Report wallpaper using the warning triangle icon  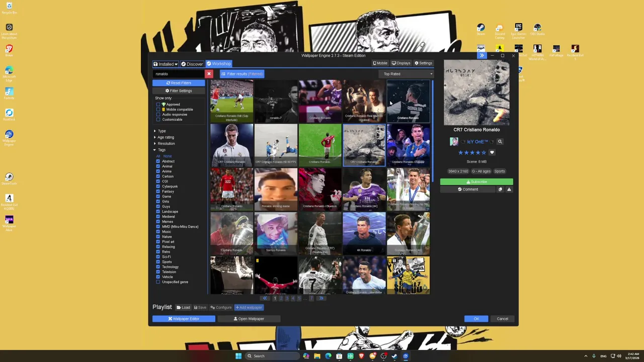tap(509, 190)
